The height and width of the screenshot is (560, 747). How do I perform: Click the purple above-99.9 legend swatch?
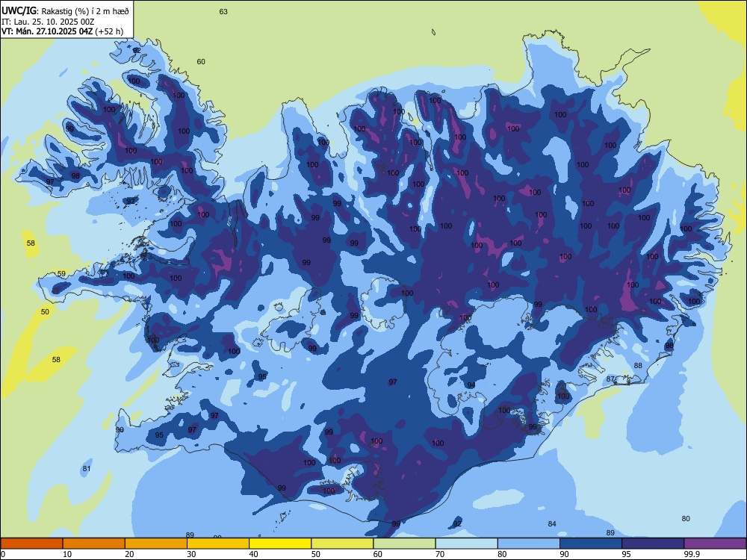coord(715,544)
